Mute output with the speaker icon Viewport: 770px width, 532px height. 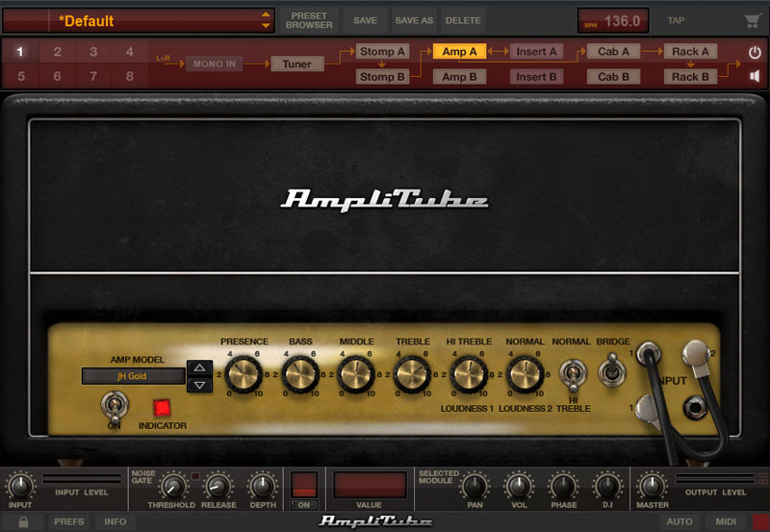755,76
